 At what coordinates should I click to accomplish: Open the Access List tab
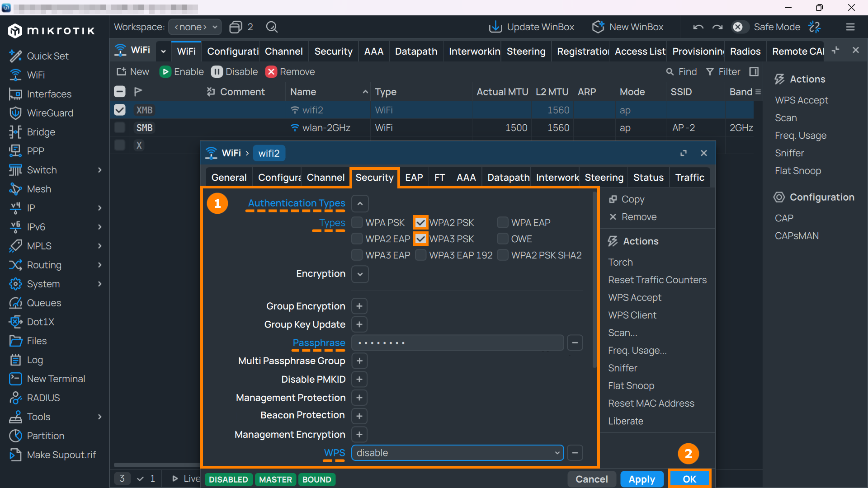(639, 52)
